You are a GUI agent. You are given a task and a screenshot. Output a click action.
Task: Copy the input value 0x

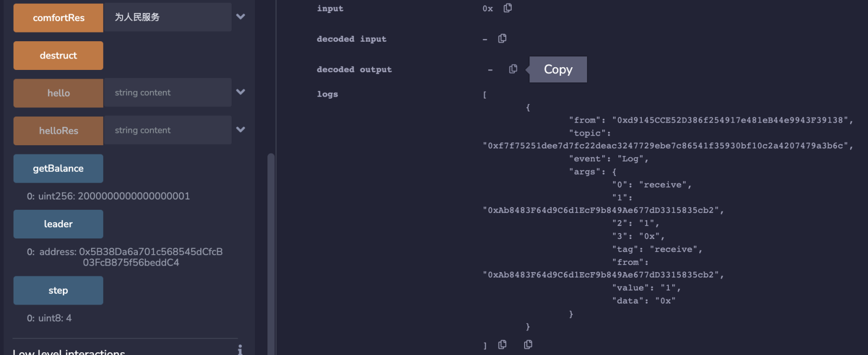coord(507,8)
